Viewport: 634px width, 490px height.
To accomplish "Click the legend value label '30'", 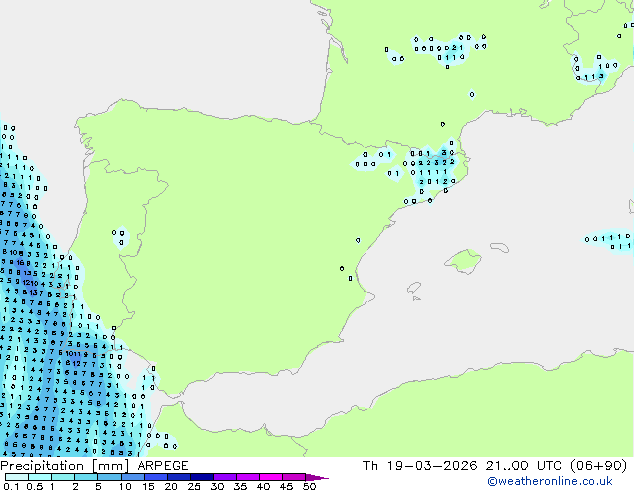I will pos(217,486).
